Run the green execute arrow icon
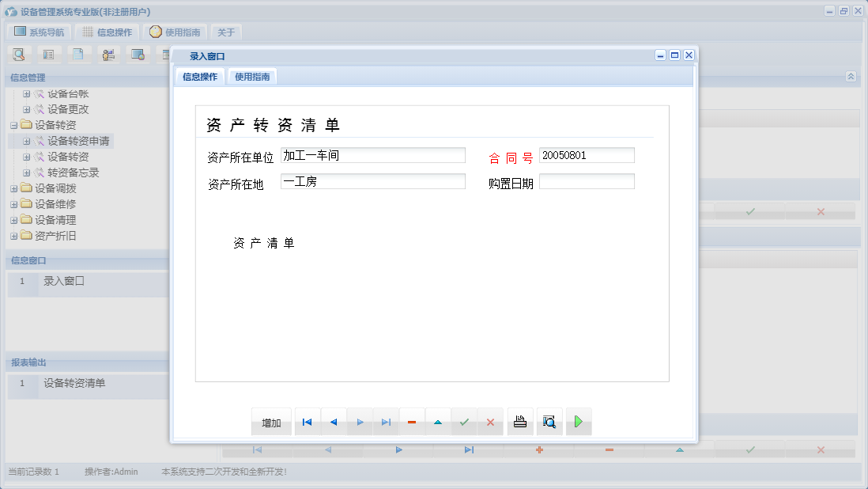 pyautogui.click(x=578, y=422)
